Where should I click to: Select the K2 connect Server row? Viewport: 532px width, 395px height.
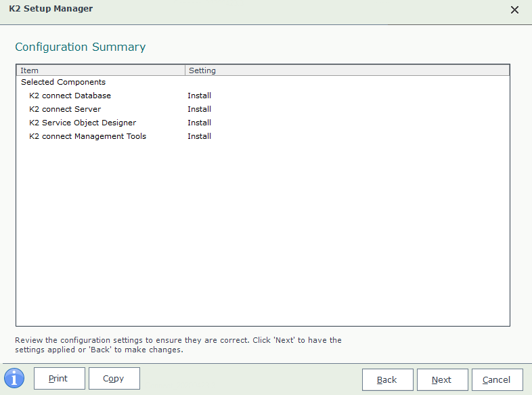[x=263, y=109]
